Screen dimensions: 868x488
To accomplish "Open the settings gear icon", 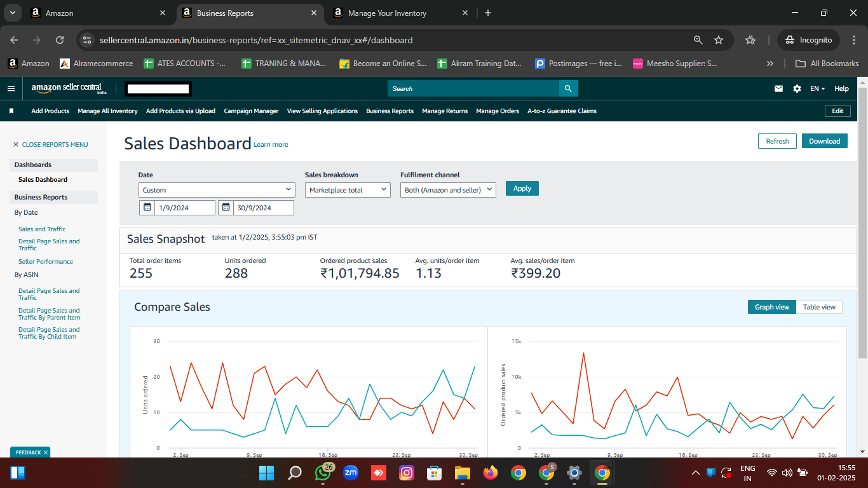I will [x=797, y=89].
